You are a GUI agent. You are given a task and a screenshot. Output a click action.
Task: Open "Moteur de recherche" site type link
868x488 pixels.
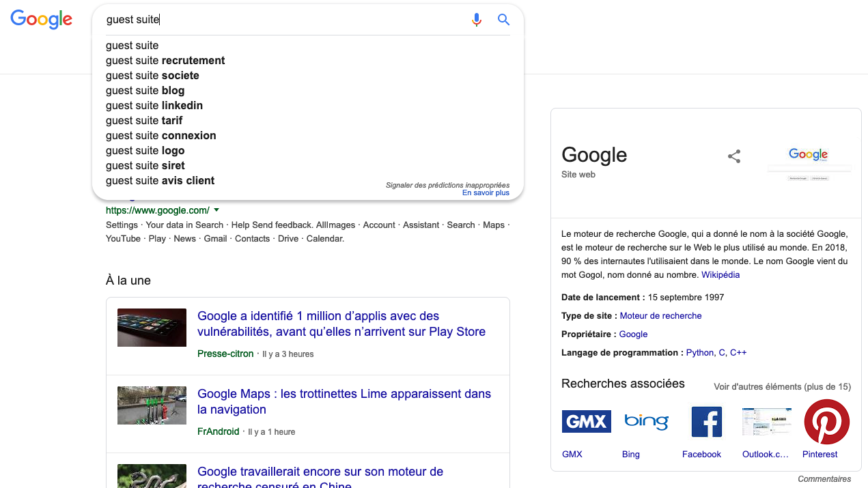(x=660, y=316)
